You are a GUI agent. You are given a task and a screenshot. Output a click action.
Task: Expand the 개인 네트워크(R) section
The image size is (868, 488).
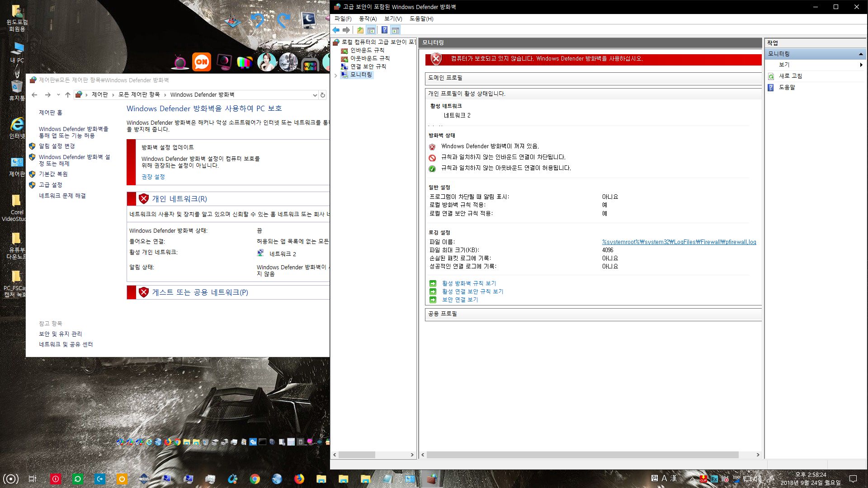click(x=179, y=199)
